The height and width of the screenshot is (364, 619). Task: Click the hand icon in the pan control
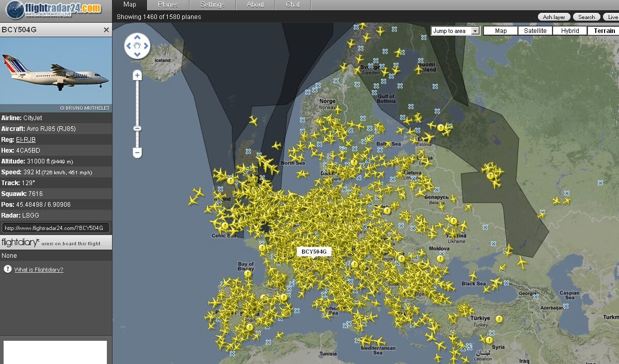(137, 46)
